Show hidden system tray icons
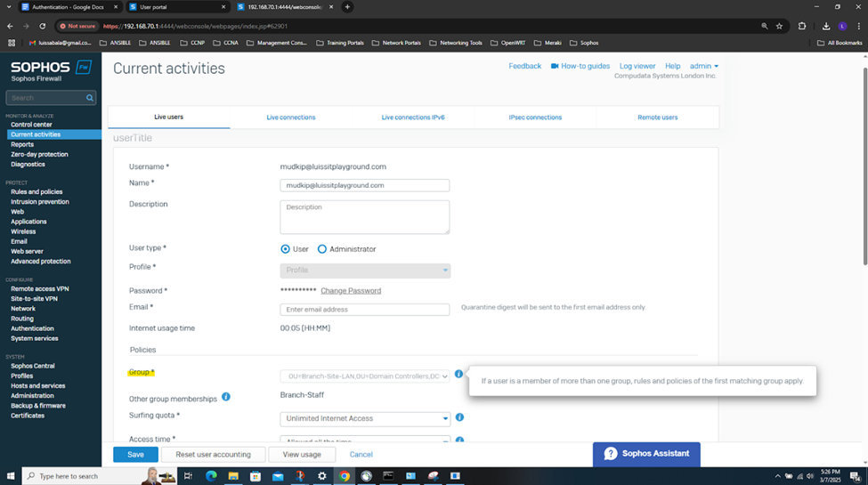868x485 pixels. (778, 476)
